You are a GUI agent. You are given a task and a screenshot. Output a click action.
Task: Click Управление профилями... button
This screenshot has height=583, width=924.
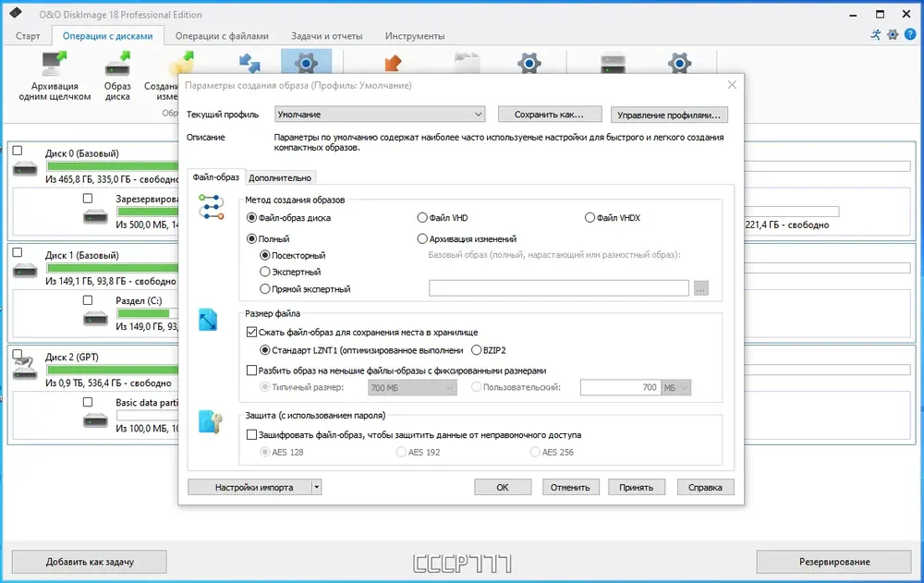[x=669, y=115]
